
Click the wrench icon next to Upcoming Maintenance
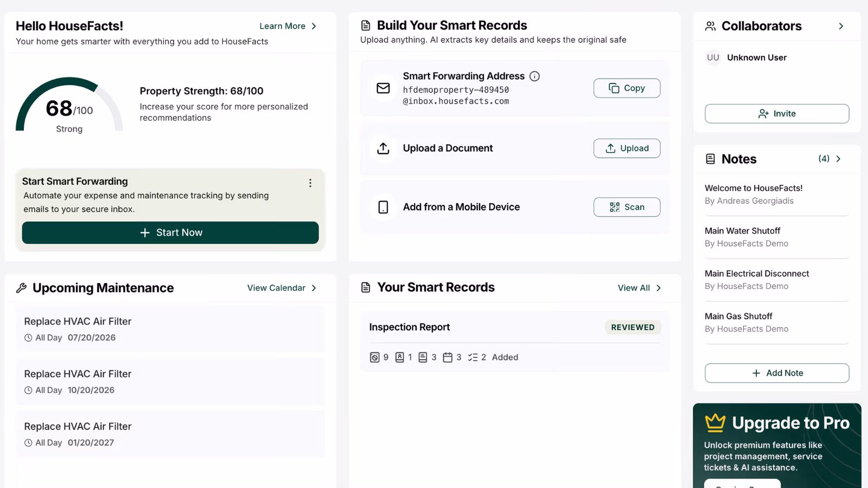click(22, 288)
